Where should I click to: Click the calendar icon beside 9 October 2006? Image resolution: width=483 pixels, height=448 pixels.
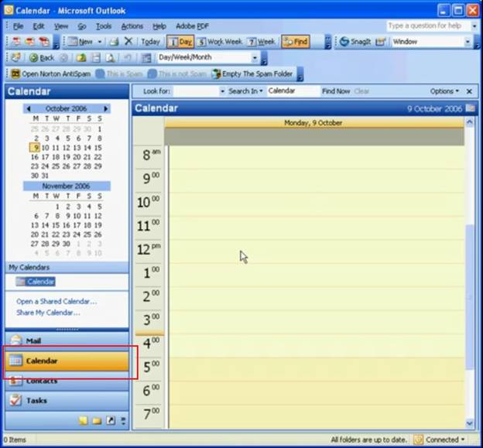tap(470, 108)
